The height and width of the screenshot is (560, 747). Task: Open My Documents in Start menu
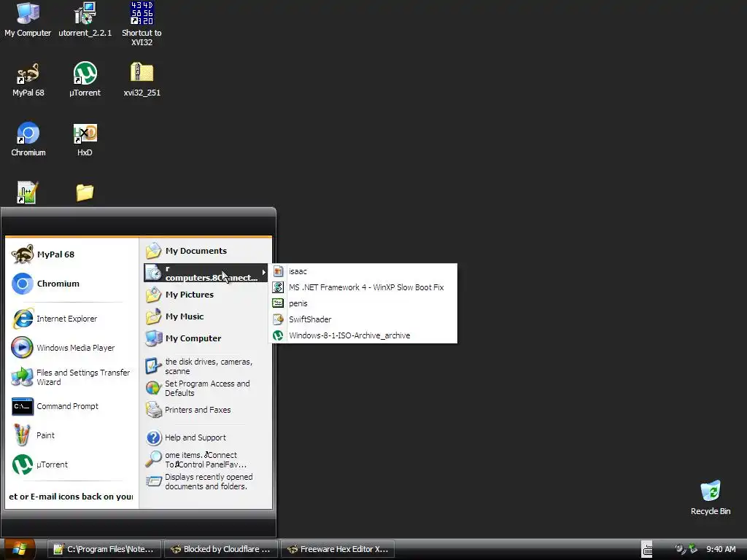coord(206,251)
